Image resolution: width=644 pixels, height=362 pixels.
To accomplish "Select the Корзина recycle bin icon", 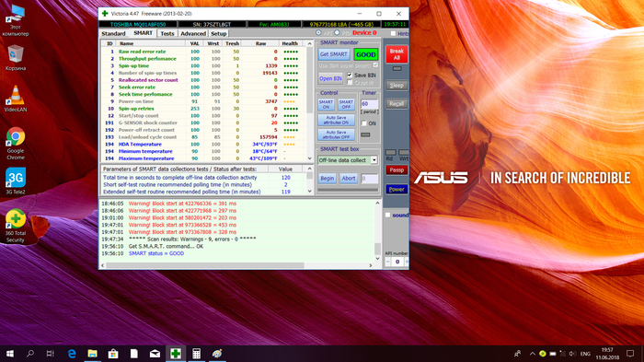I will pos(16,58).
